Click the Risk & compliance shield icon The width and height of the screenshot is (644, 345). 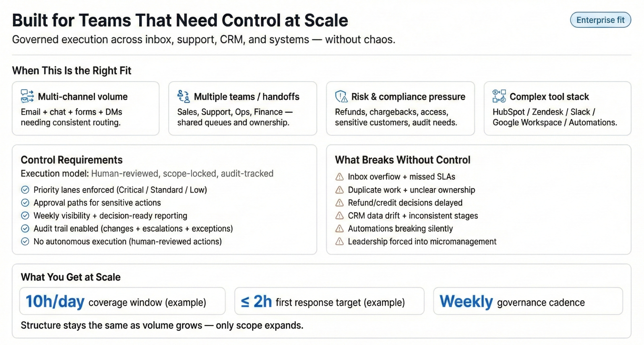click(341, 97)
